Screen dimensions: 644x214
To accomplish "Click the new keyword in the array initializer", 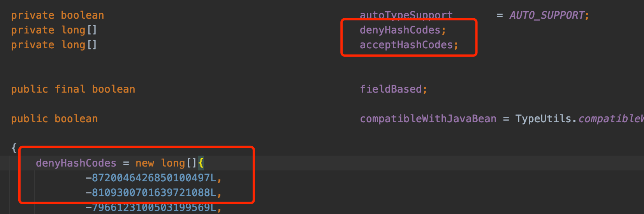I will click(145, 163).
